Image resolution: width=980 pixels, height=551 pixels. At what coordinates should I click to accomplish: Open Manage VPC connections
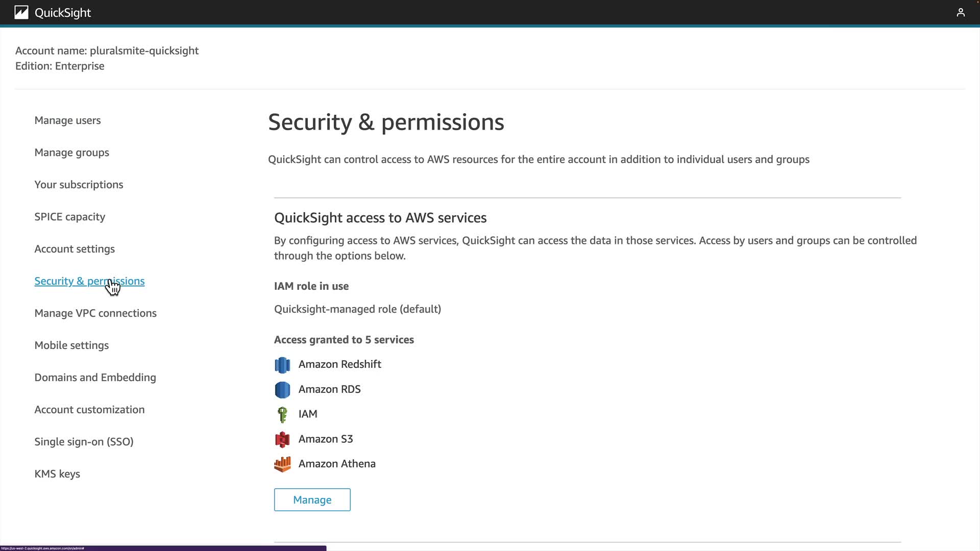(95, 313)
